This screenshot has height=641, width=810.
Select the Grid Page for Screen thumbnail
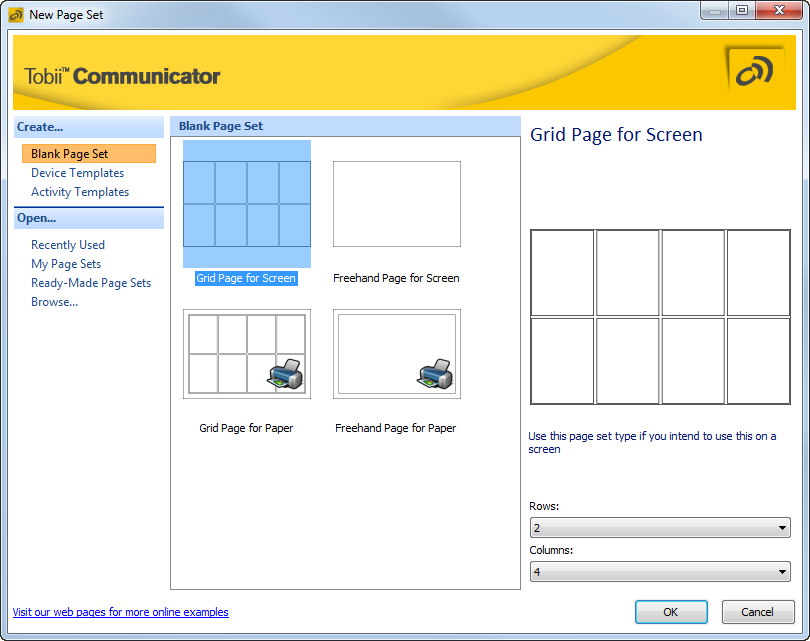(247, 204)
